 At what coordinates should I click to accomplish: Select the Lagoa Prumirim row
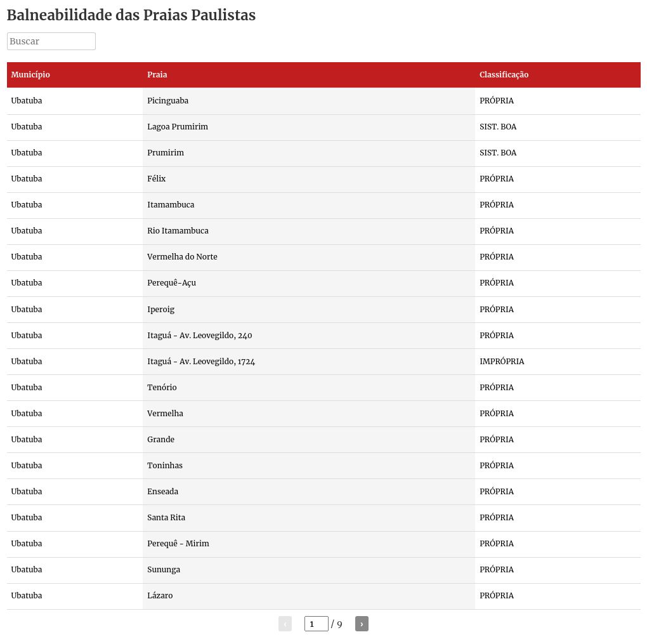click(323, 127)
